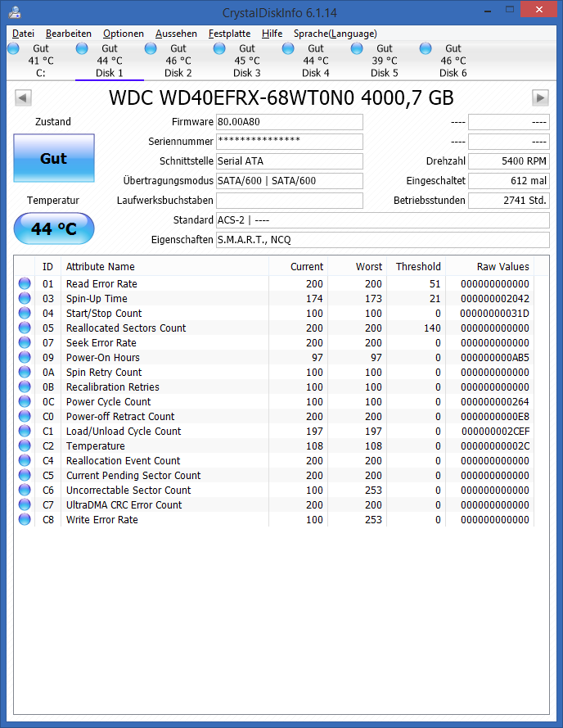Click the status orb above Disk 2
This screenshot has height=728, width=563.
[151, 48]
